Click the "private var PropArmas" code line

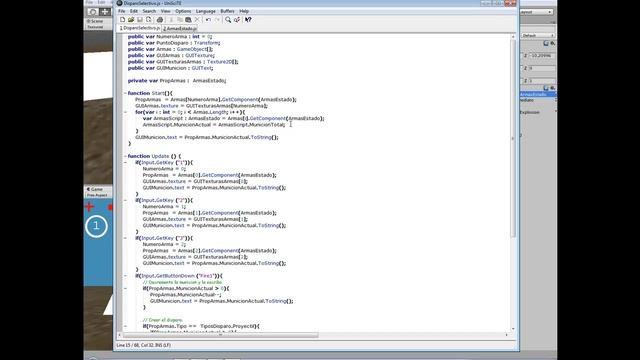177,81
